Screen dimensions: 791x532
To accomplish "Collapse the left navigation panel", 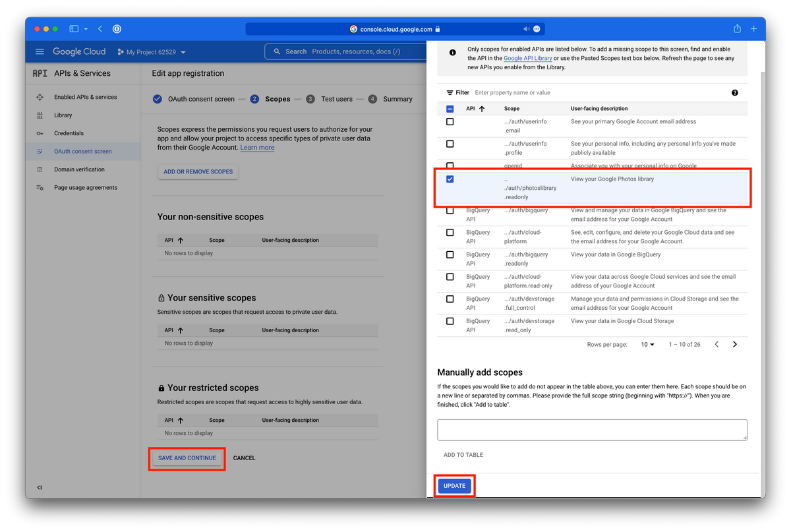I will click(40, 488).
